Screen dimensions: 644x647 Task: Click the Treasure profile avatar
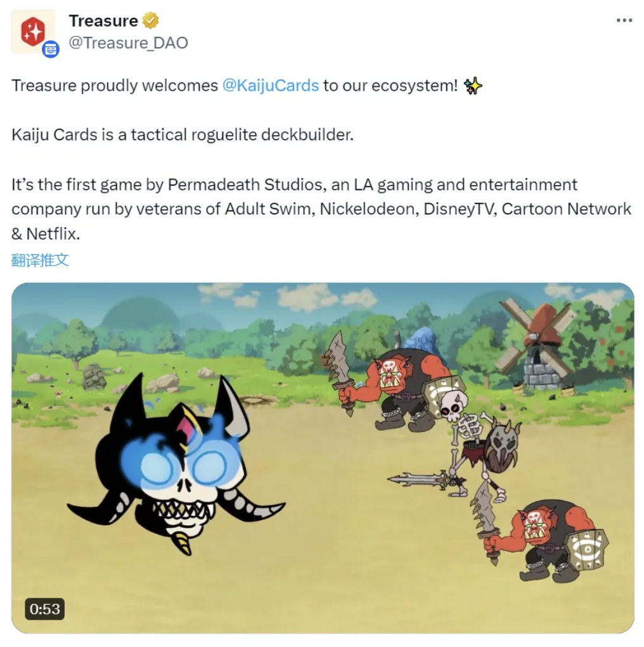[x=33, y=32]
